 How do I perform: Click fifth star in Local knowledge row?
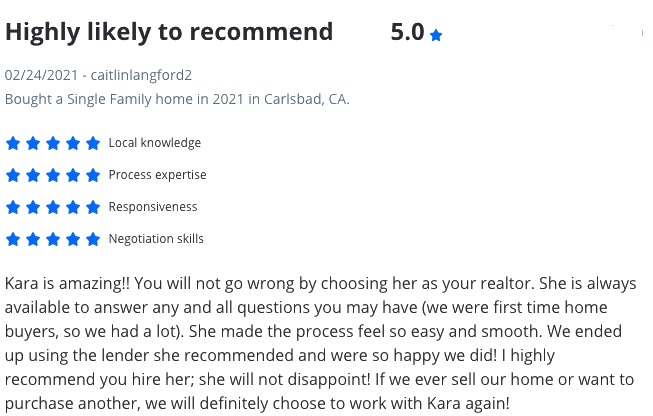(93, 143)
